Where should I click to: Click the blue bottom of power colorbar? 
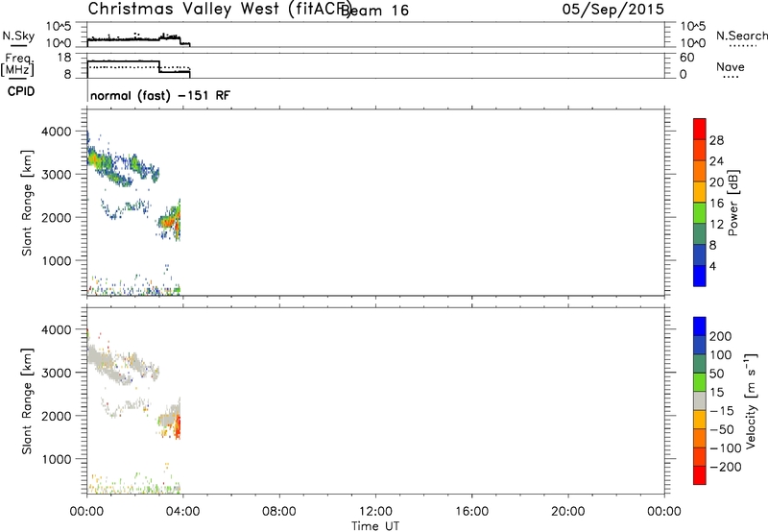[x=700, y=276]
